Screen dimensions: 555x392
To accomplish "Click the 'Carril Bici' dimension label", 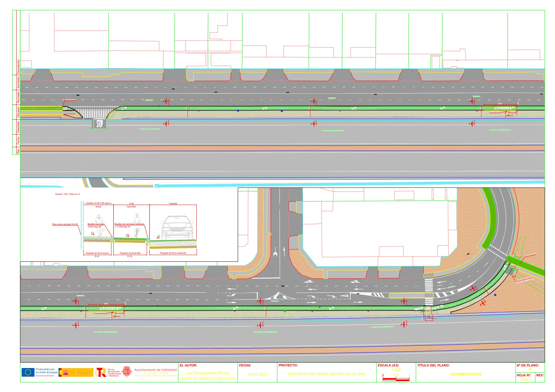I will 131,207.
